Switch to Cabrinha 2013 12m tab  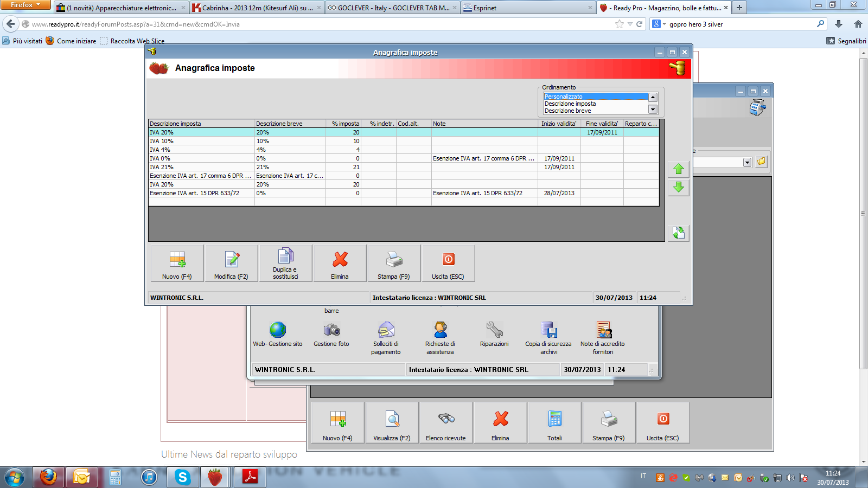pyautogui.click(x=257, y=8)
